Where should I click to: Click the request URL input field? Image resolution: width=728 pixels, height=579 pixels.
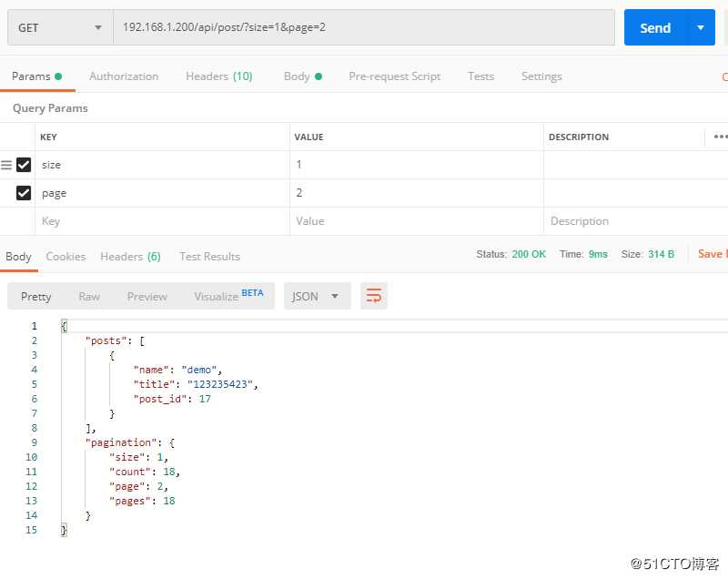click(x=364, y=28)
